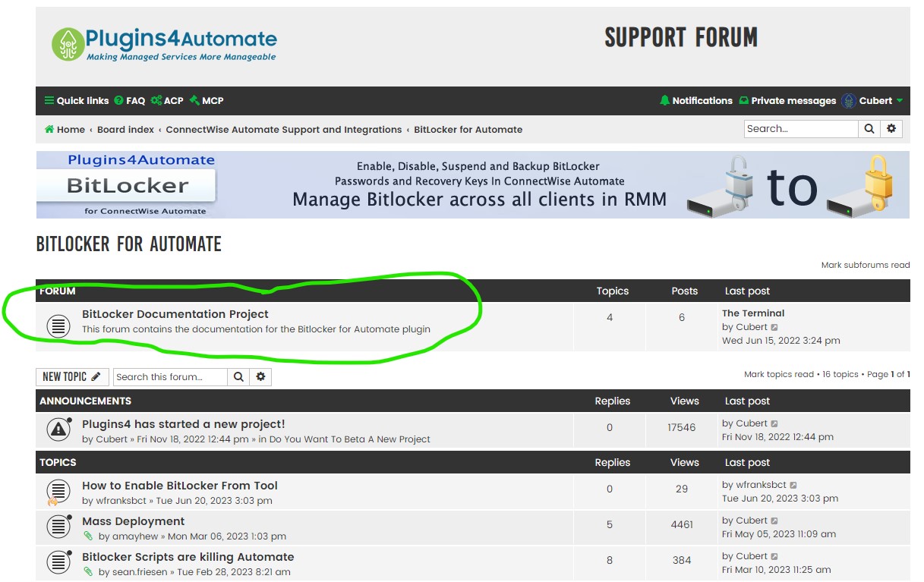Expand the Quick links menu
This screenshot has width=924, height=582.
click(x=77, y=101)
